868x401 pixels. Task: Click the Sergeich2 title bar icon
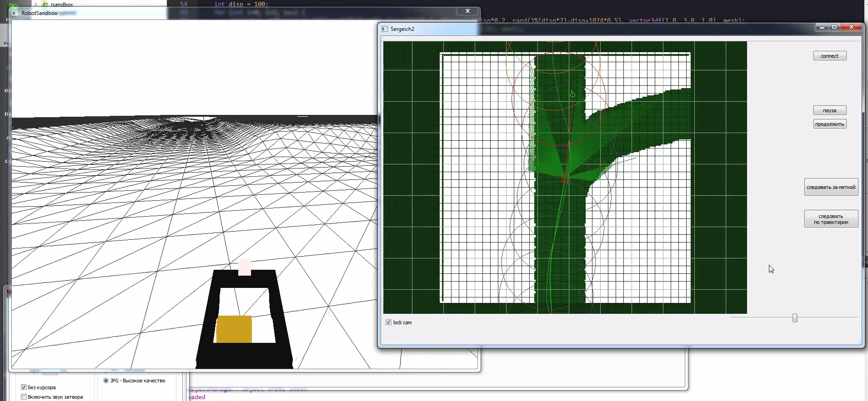[x=385, y=29]
